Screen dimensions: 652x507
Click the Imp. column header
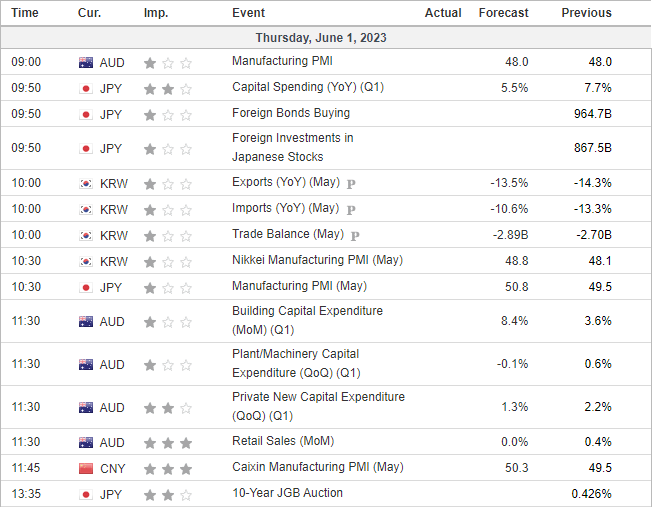pos(156,13)
